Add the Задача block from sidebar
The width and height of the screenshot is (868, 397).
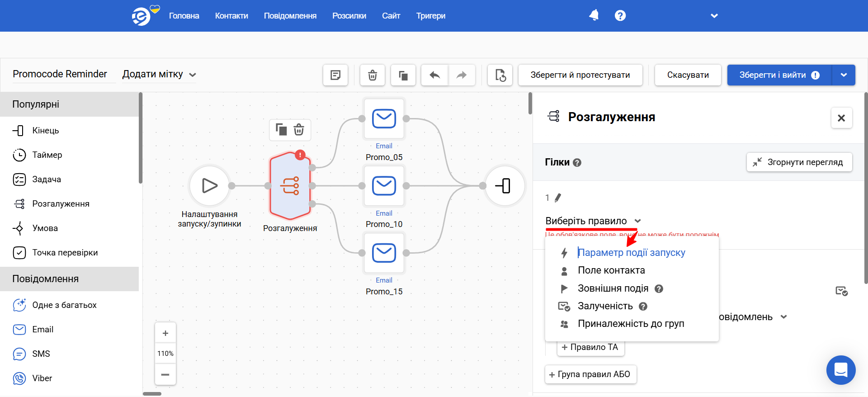tap(46, 179)
